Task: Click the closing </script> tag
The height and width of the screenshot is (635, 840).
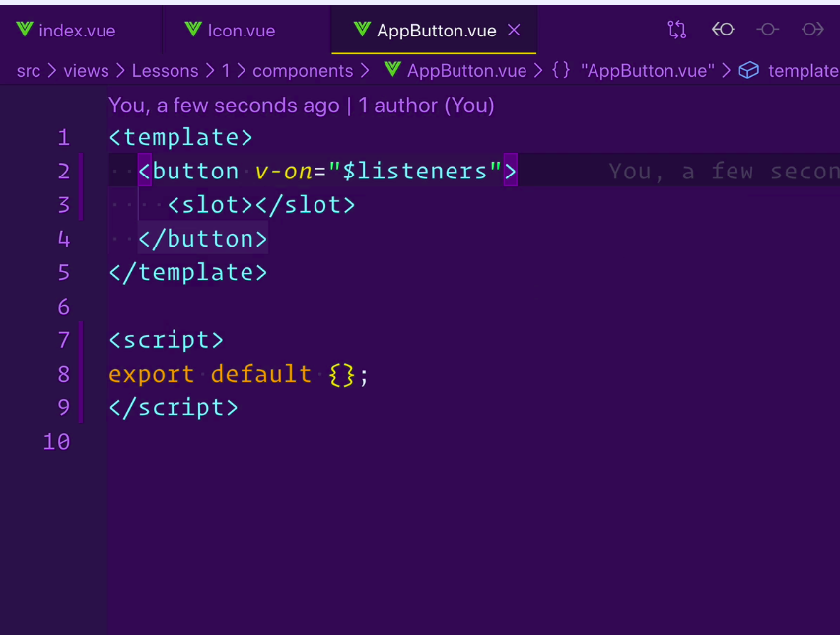Action: click(x=174, y=408)
